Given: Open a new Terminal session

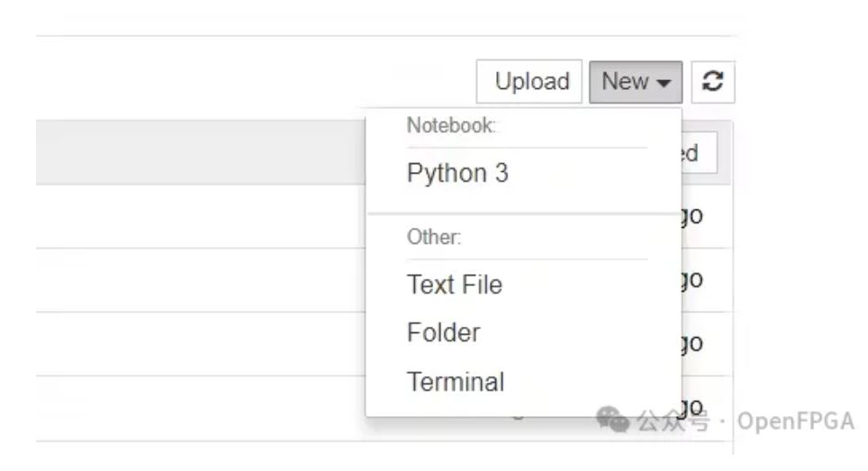Looking at the screenshot, I should click(x=456, y=382).
